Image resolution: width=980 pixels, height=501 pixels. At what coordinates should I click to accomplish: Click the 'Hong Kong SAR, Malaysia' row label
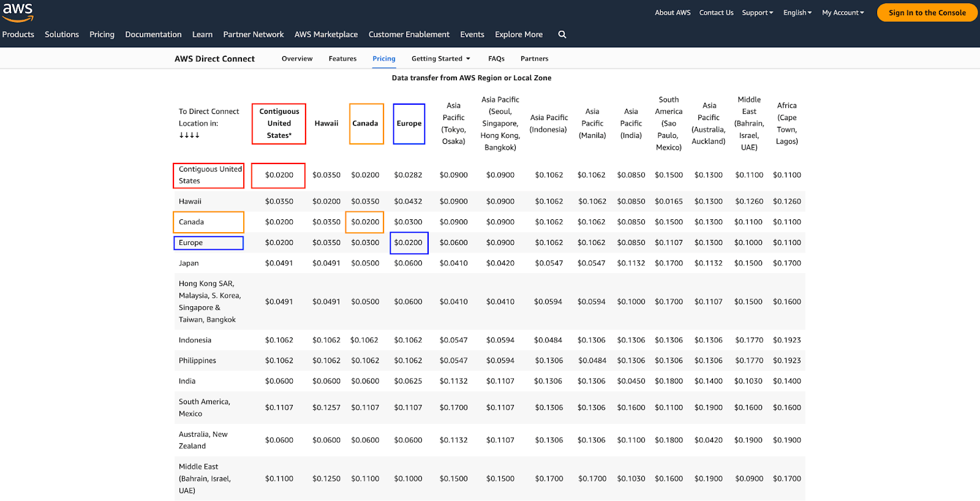pyautogui.click(x=209, y=302)
